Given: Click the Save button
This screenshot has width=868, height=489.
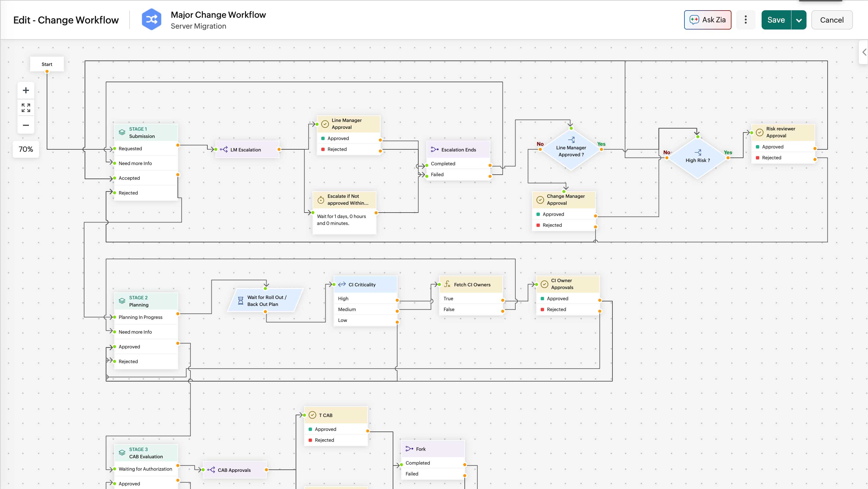Looking at the screenshot, I should pos(776,20).
